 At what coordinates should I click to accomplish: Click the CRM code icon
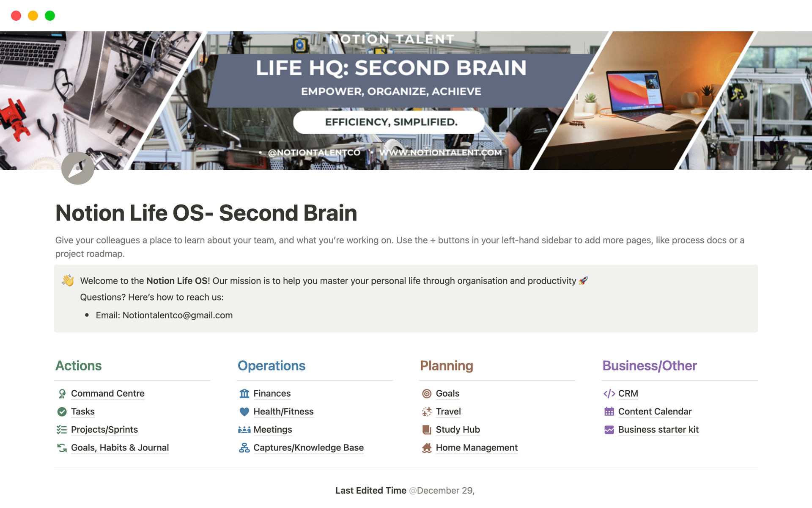(x=609, y=394)
